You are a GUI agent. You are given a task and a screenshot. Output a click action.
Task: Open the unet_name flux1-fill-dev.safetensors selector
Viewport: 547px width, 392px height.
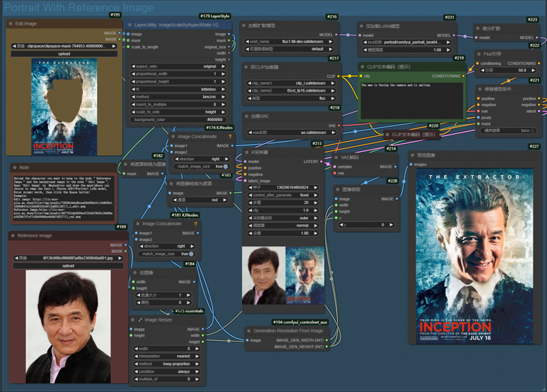(x=289, y=42)
